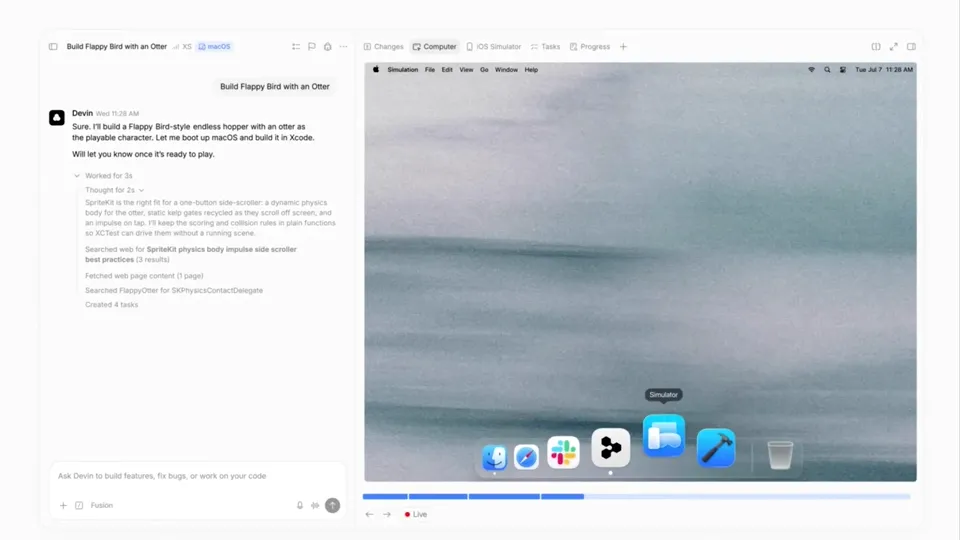The width and height of the screenshot is (960, 540).
Task: Click the Devin avatar icon
Action: pyautogui.click(x=57, y=118)
